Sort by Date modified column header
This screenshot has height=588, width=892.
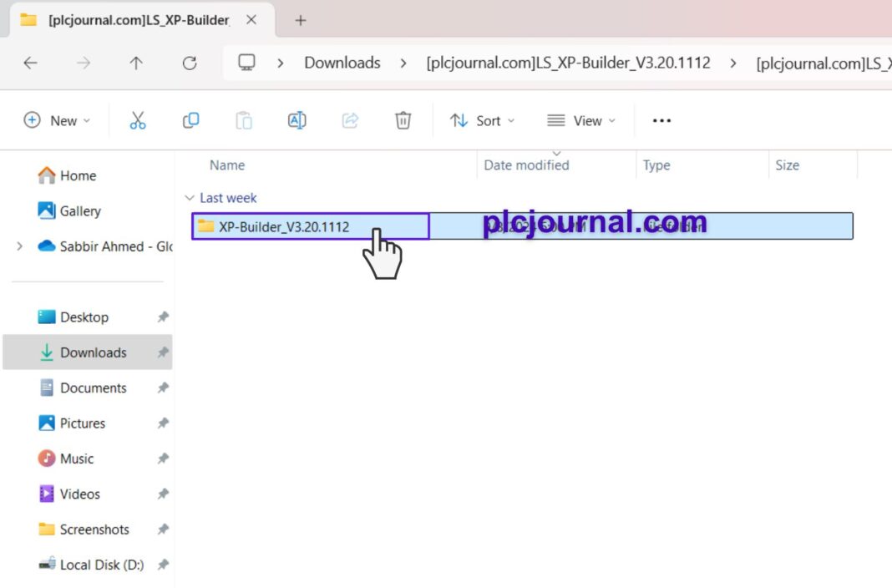pyautogui.click(x=526, y=165)
